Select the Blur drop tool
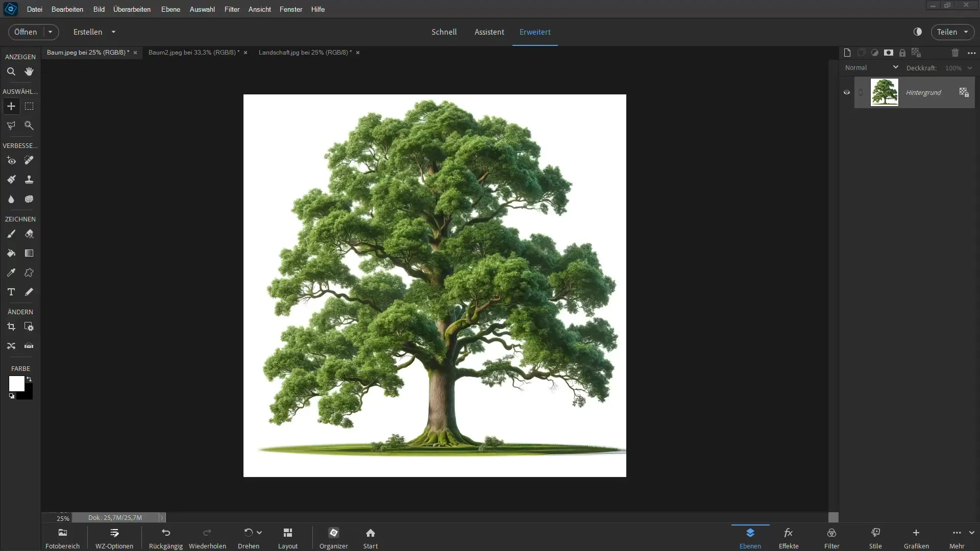The image size is (980, 551). (x=11, y=199)
